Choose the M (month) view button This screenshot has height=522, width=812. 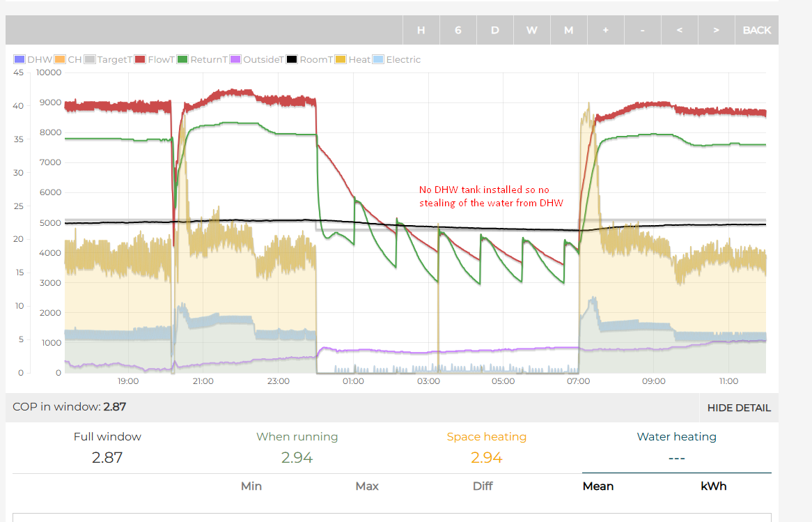point(568,30)
